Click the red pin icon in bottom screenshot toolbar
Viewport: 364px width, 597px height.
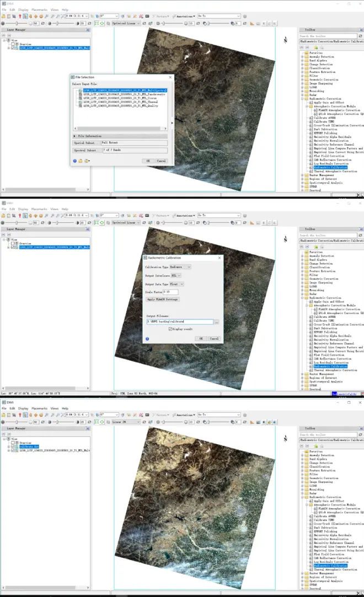click(20, 414)
